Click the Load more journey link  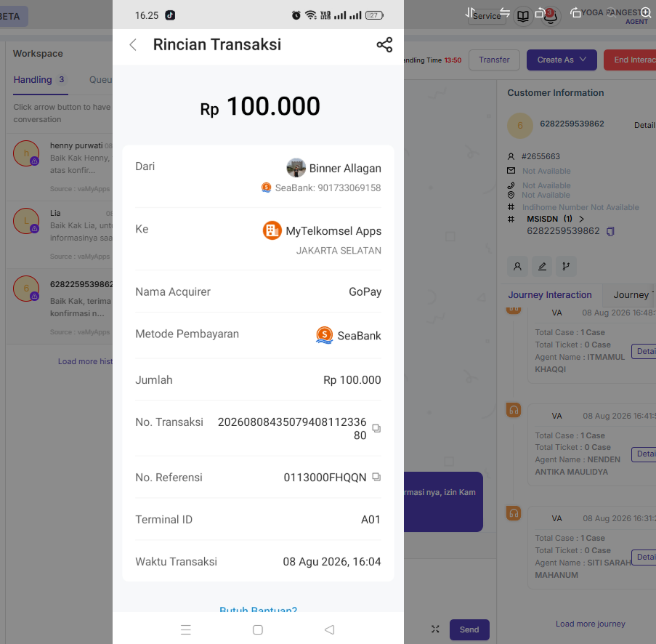point(591,624)
